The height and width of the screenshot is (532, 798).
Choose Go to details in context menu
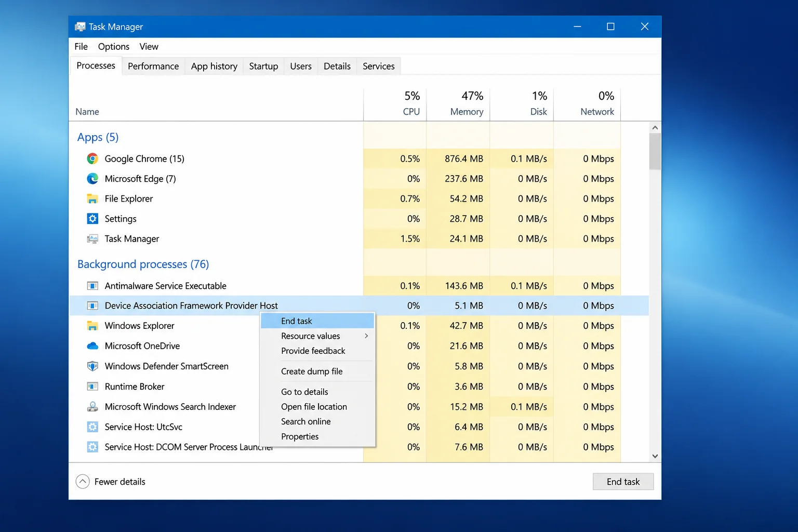click(x=317, y=392)
